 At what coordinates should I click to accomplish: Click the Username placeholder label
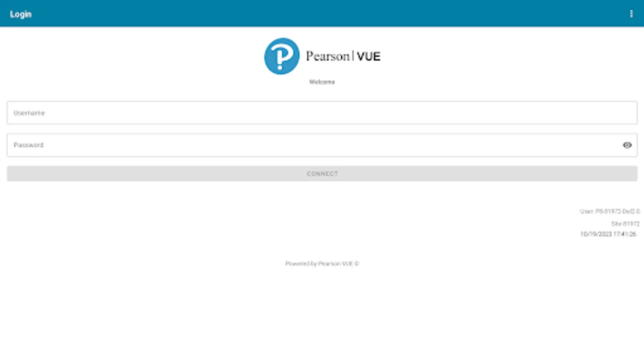pos(29,113)
